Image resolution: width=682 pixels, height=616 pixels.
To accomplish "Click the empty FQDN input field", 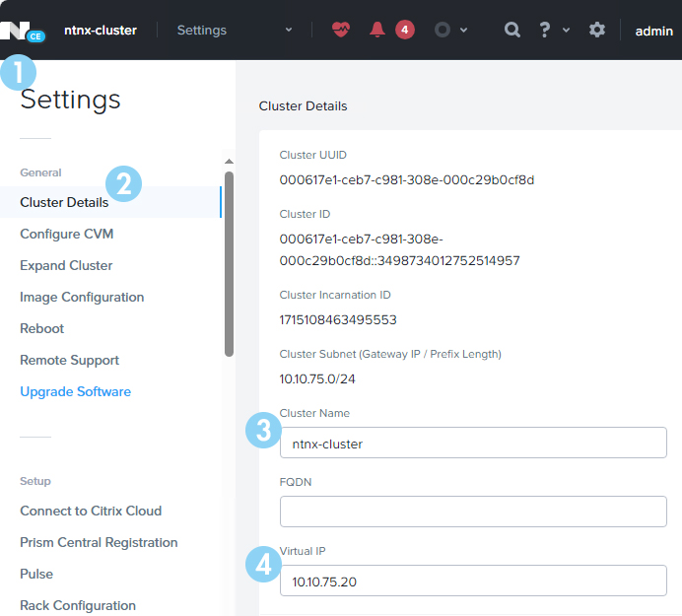I will tap(473, 512).
